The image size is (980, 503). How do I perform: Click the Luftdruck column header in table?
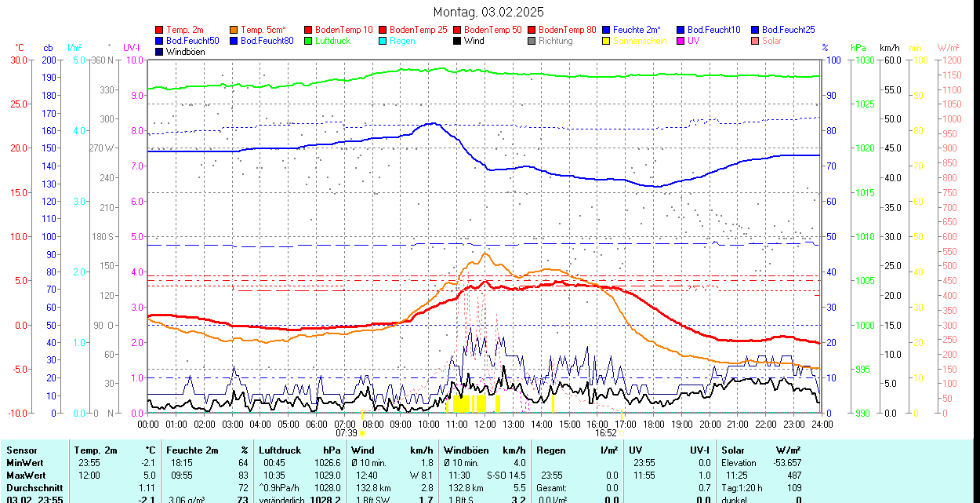[279, 450]
